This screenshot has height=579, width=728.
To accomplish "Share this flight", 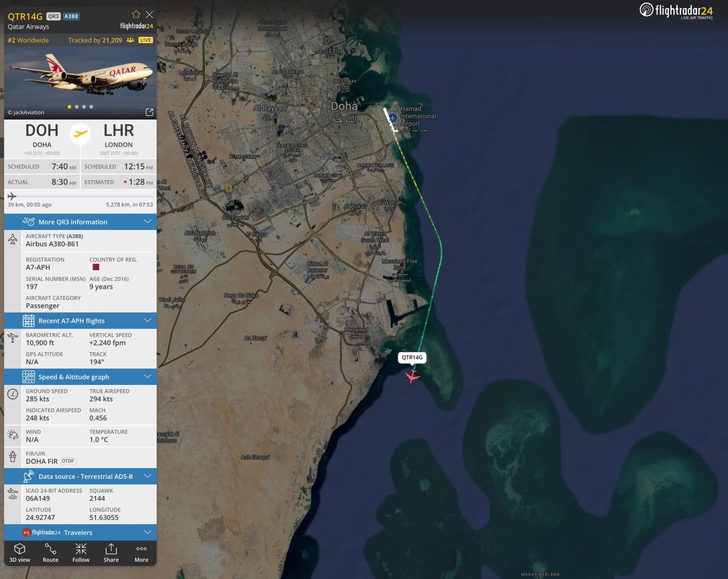I will click(x=111, y=553).
